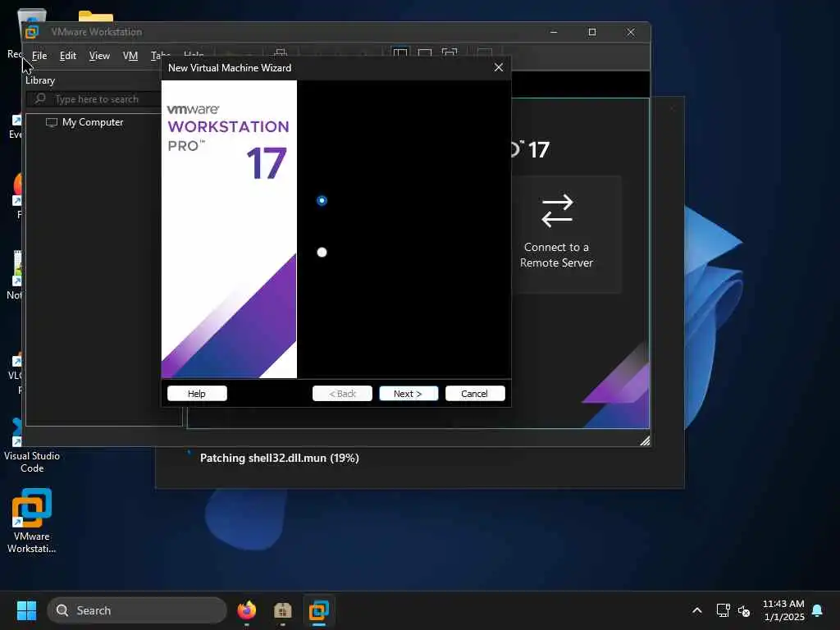The width and height of the screenshot is (840, 630).
Task: Open Firefox from the taskbar
Action: pyautogui.click(x=246, y=610)
